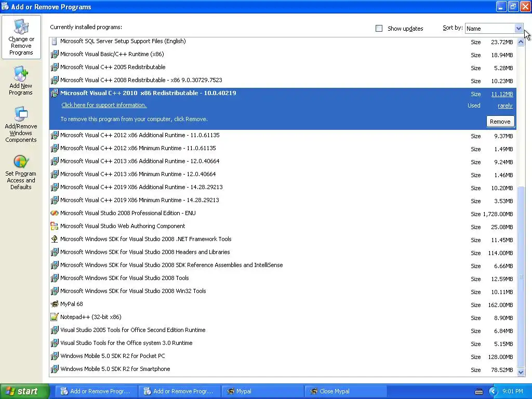Viewport: 532px width, 399px height.
Task: Select Microsoft Visual C++ 2013 x86 Minimum Runtime
Action: tap(283, 175)
